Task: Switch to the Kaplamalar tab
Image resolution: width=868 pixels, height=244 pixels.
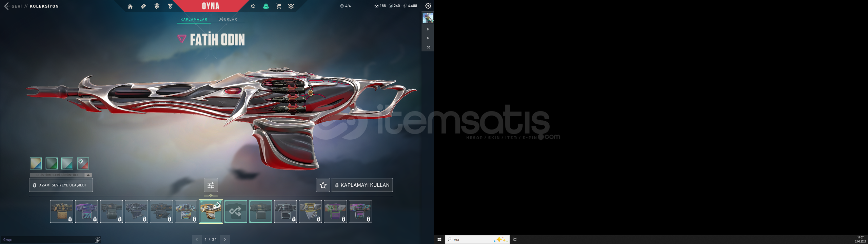Action: pyautogui.click(x=194, y=19)
